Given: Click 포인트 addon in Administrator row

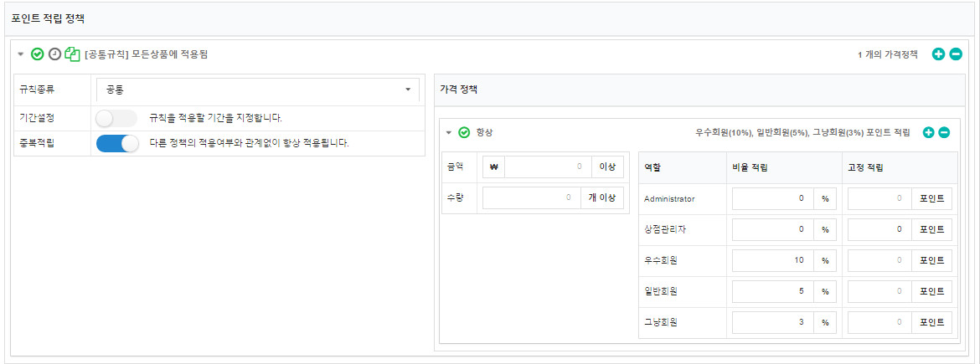Looking at the screenshot, I should tap(931, 198).
